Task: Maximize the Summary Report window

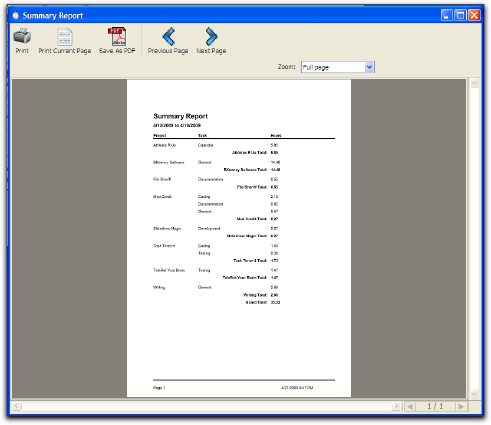Action: click(460, 15)
